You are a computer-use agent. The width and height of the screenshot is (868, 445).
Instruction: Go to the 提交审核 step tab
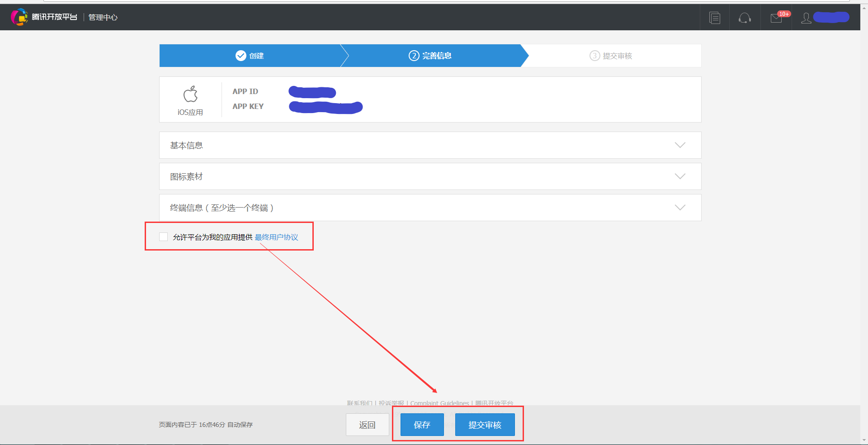[x=611, y=56]
